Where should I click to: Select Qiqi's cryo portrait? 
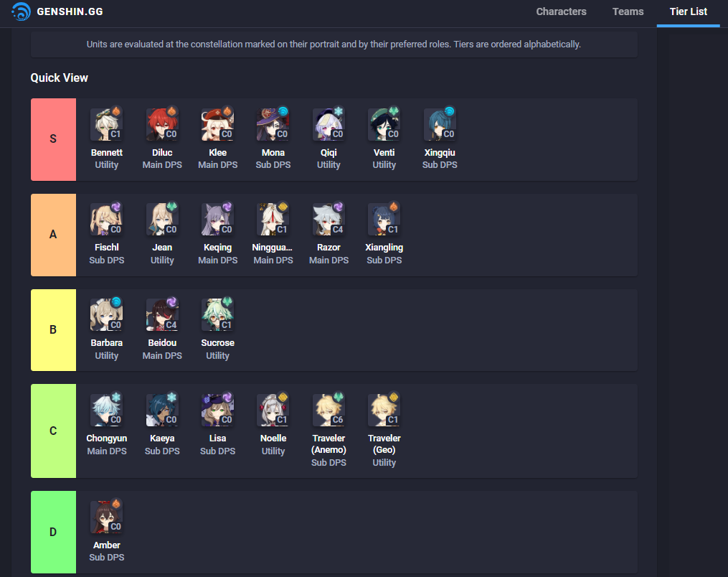328,124
